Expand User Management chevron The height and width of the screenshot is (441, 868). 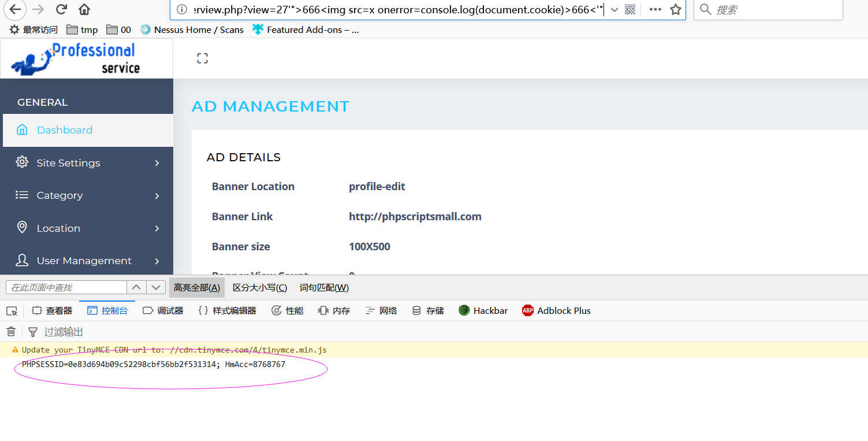[x=157, y=261]
